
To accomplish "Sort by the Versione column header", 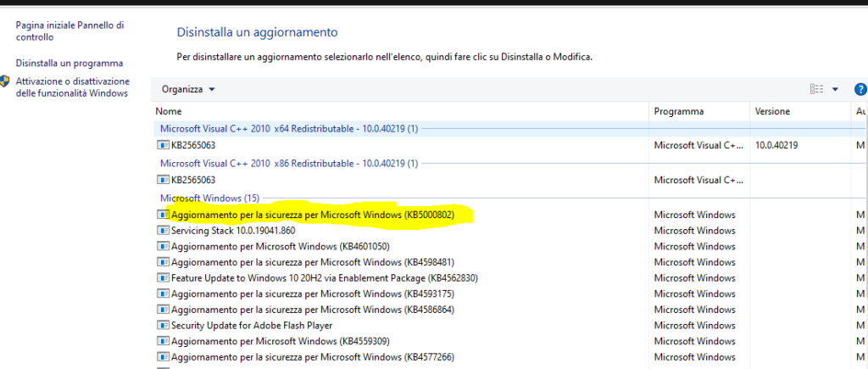I will (x=772, y=111).
